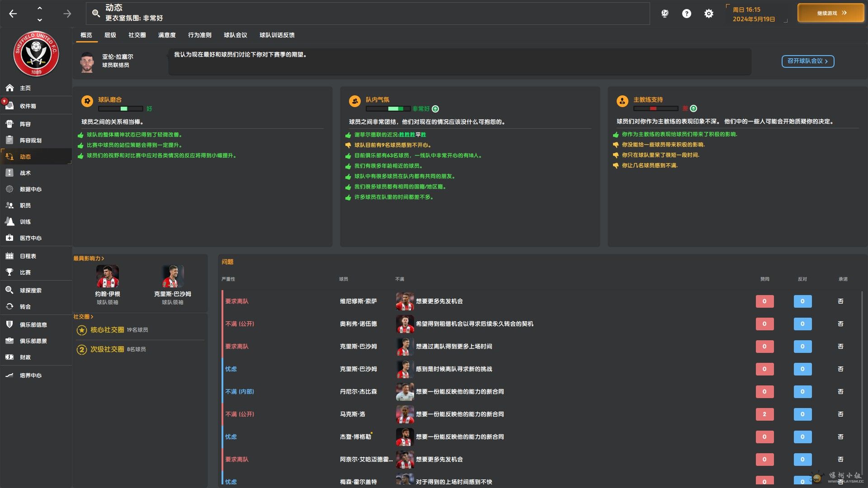Select the 概览 overview tab
The image size is (868, 488).
[x=86, y=35]
